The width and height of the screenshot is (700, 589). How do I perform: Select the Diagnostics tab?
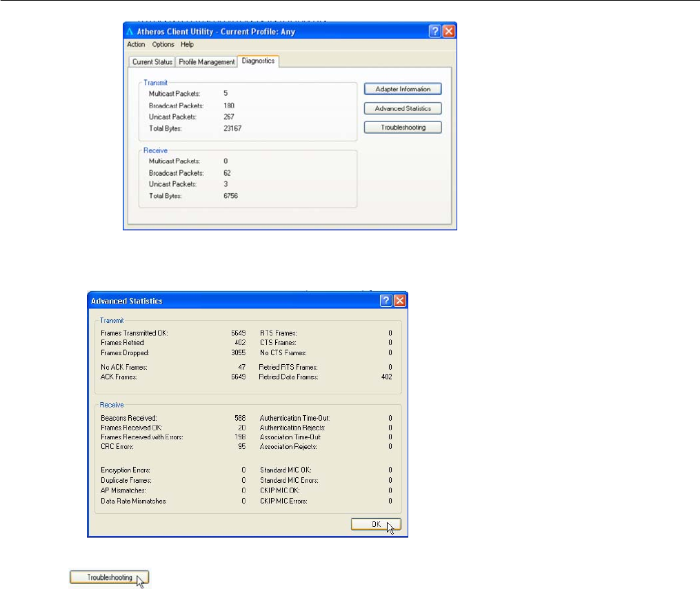click(x=258, y=61)
